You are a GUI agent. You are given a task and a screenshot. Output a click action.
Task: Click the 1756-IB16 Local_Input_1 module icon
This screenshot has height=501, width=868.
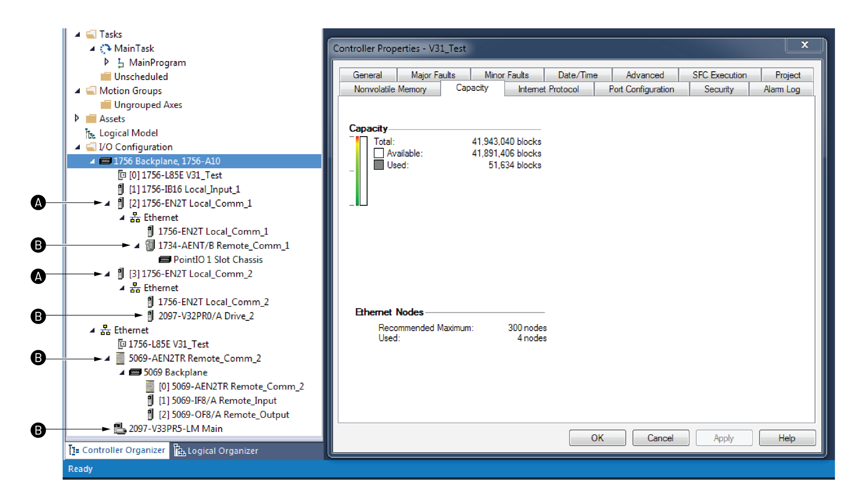point(121,189)
